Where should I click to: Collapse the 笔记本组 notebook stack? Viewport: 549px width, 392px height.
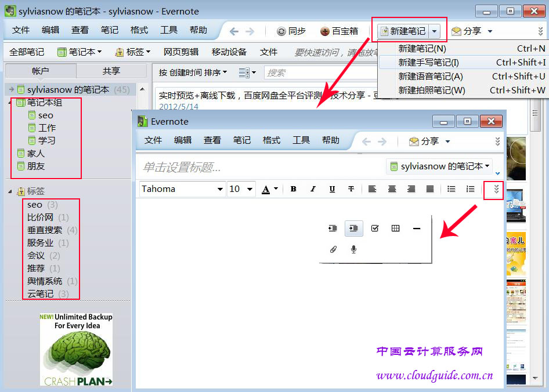10,103
